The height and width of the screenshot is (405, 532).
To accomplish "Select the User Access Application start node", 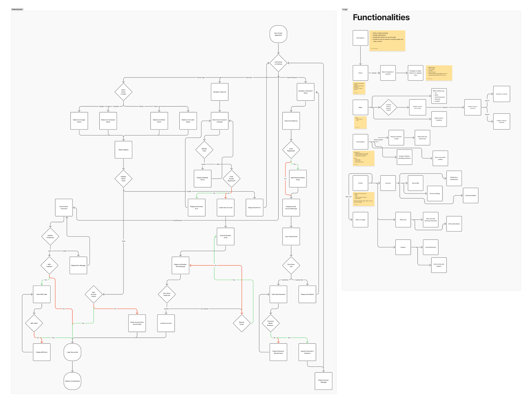I will click(278, 34).
